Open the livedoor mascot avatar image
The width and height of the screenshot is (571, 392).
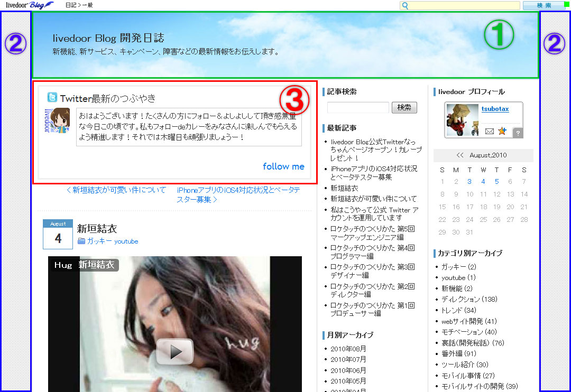tap(57, 120)
